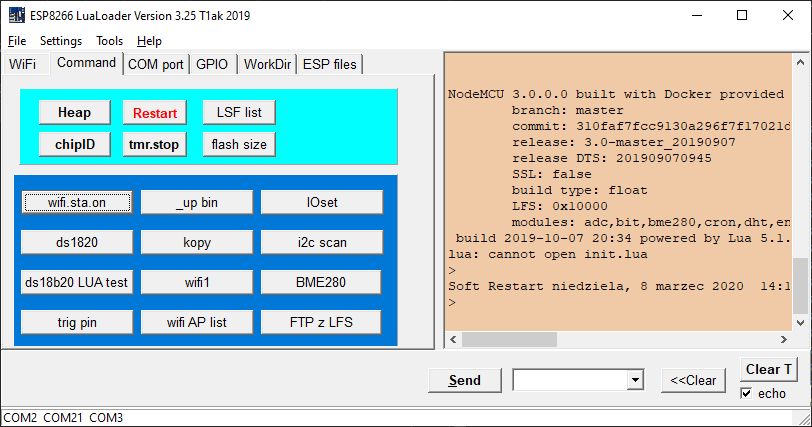Click the kopy button

(x=197, y=242)
